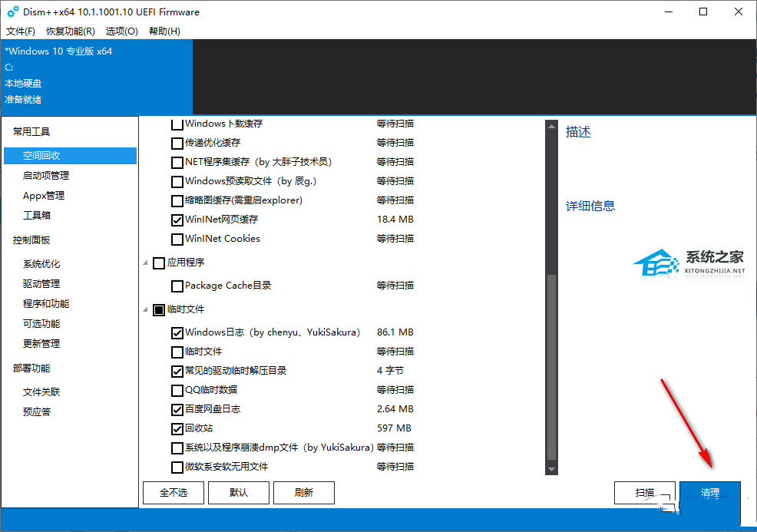Open 驱动管理 in the sidebar
This screenshot has width=757, height=532.
click(41, 284)
